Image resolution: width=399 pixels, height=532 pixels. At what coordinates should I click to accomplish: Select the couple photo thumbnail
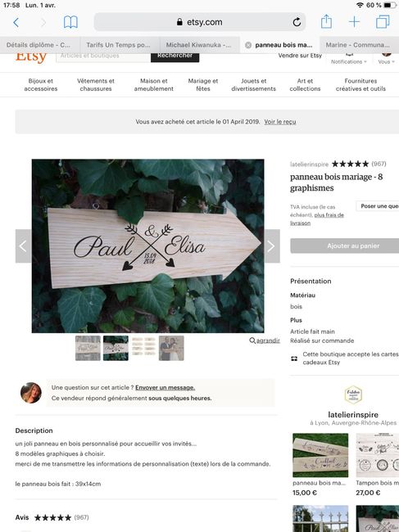coord(171,348)
